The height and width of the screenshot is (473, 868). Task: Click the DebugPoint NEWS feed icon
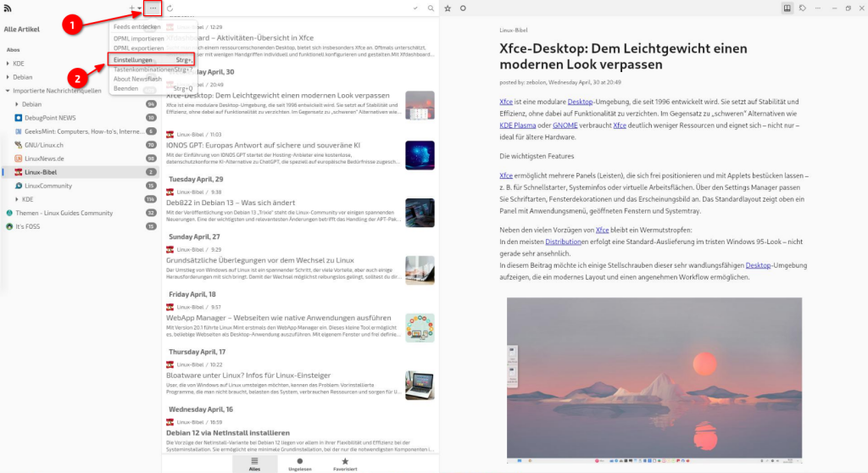pos(19,118)
